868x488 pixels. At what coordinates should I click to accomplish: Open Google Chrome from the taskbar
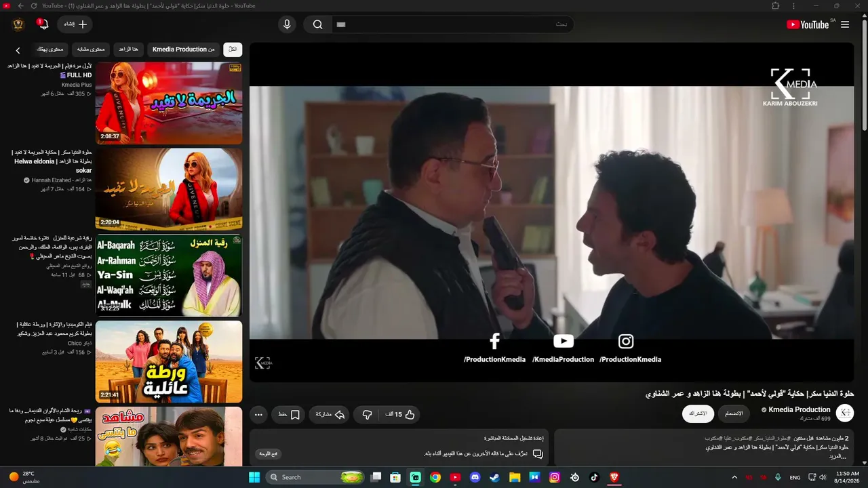tap(435, 477)
